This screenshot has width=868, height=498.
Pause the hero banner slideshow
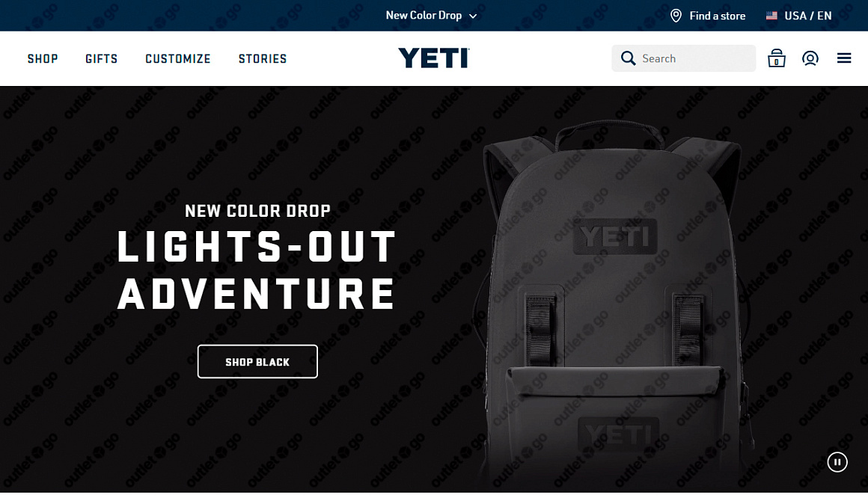tap(837, 462)
